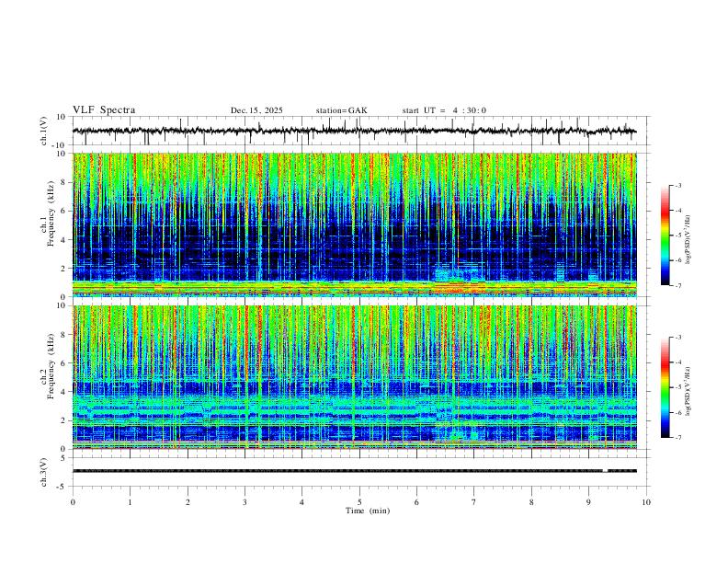Click the '-3' label on ch.1 colorbar
728x563 pixels.
coord(677,186)
